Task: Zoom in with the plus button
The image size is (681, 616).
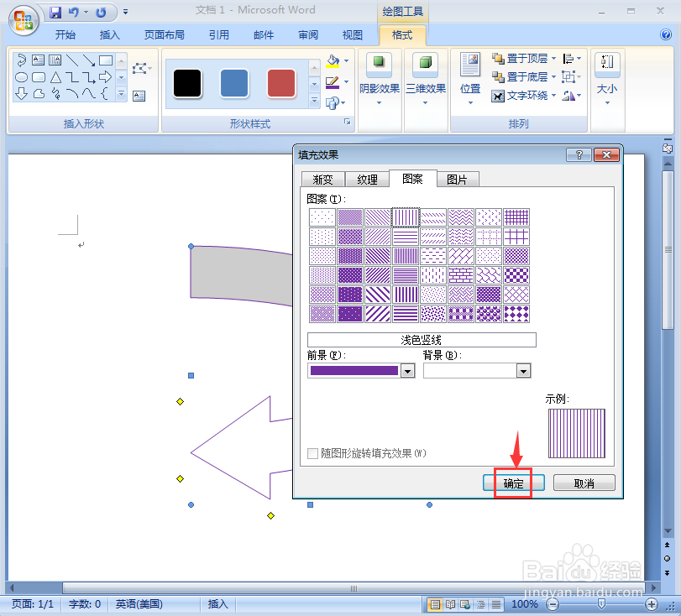Action: pyautogui.click(x=651, y=604)
